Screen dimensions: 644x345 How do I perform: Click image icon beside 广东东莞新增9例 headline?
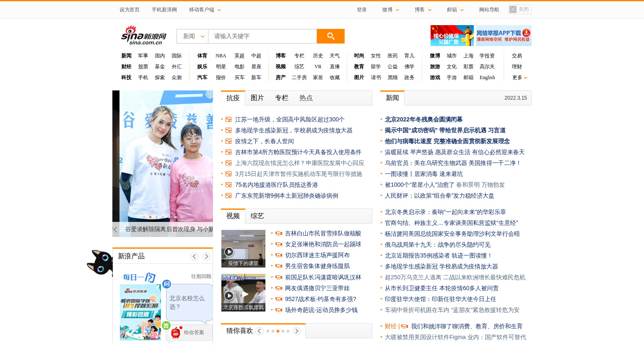(229, 196)
